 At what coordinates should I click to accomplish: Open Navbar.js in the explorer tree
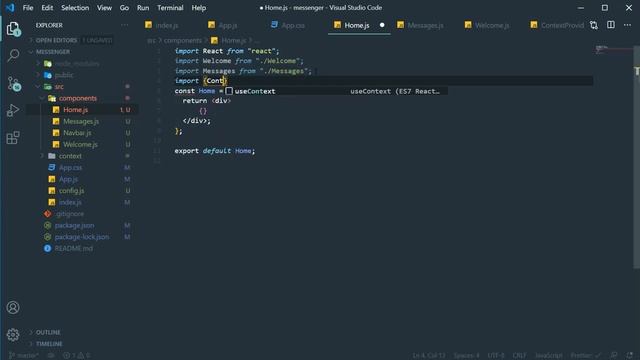tap(77, 133)
